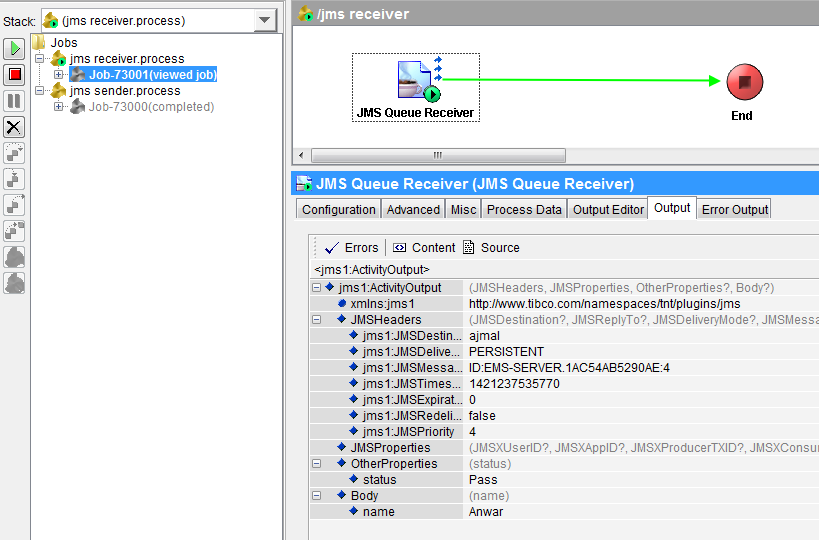
Task: Click the Errors checkmark button
Action: [352, 248]
